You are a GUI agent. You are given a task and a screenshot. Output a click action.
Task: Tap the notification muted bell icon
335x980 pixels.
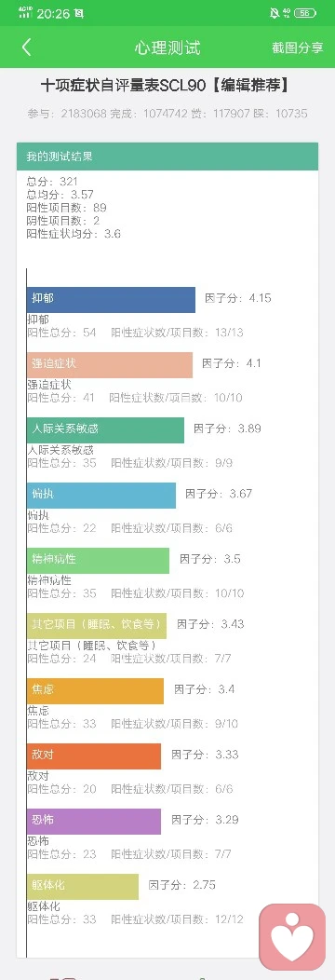pyautogui.click(x=275, y=13)
